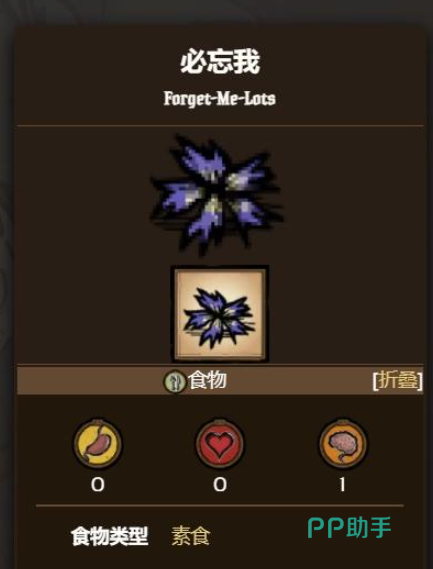The width and height of the screenshot is (433, 569).
Task: Click the 食物 header text label
Action: tap(207, 380)
